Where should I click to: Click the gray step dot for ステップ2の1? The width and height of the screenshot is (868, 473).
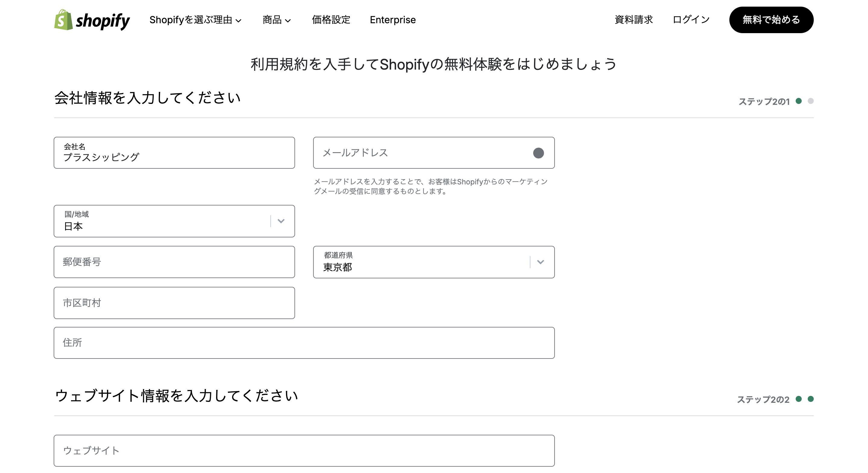point(811,100)
